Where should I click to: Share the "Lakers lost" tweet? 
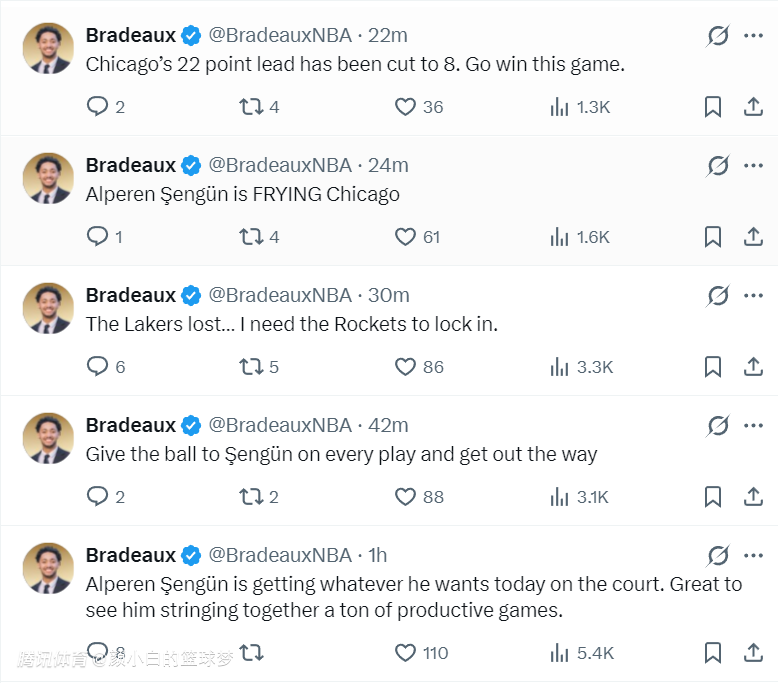tap(753, 367)
